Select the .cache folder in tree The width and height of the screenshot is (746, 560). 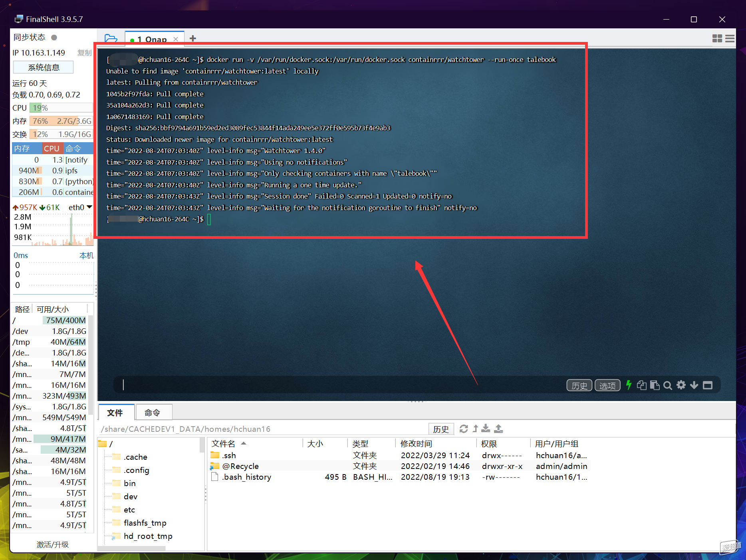coord(135,457)
